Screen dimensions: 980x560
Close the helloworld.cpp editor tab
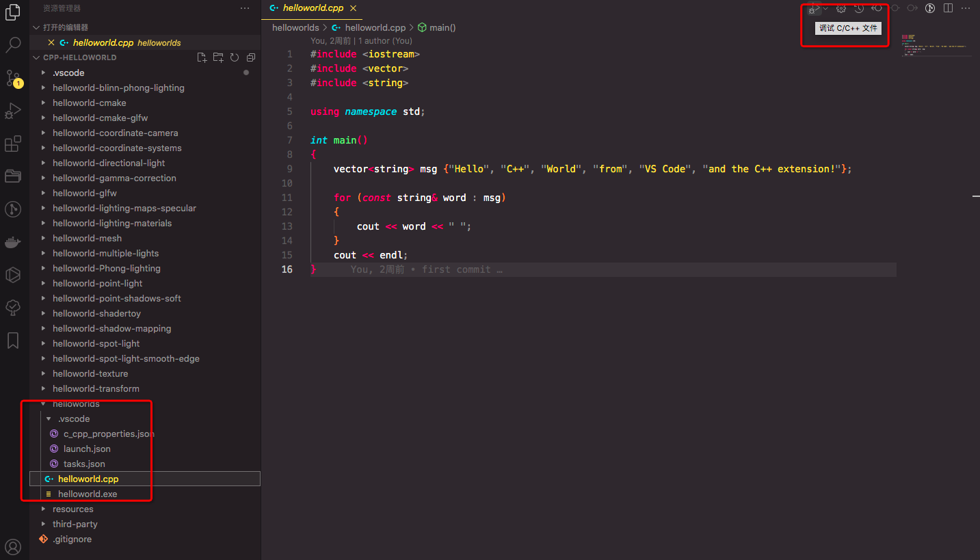pos(353,8)
